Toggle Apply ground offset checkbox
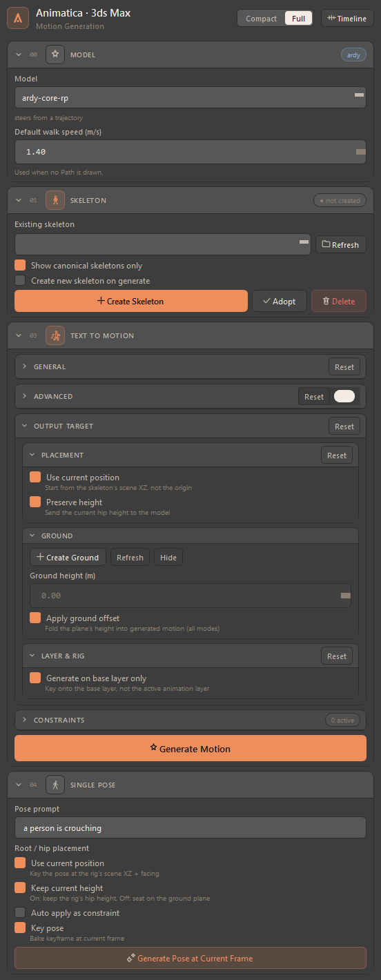Image resolution: width=381 pixels, height=980 pixels. (35, 618)
